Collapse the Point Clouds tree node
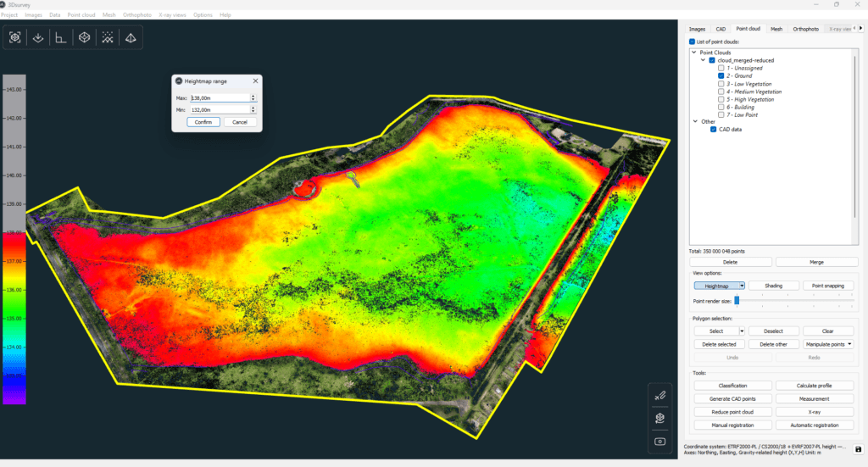Image resolution: width=868 pixels, height=467 pixels. tap(693, 53)
